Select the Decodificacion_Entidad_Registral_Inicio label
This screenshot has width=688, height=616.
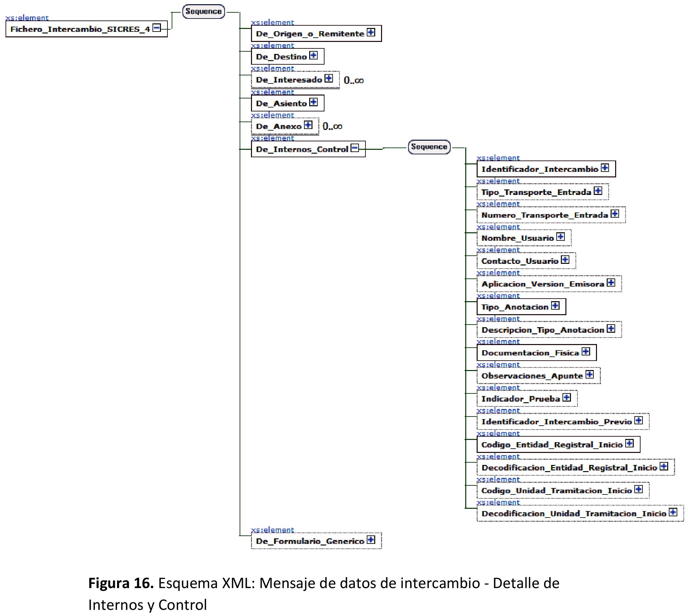pos(570,468)
